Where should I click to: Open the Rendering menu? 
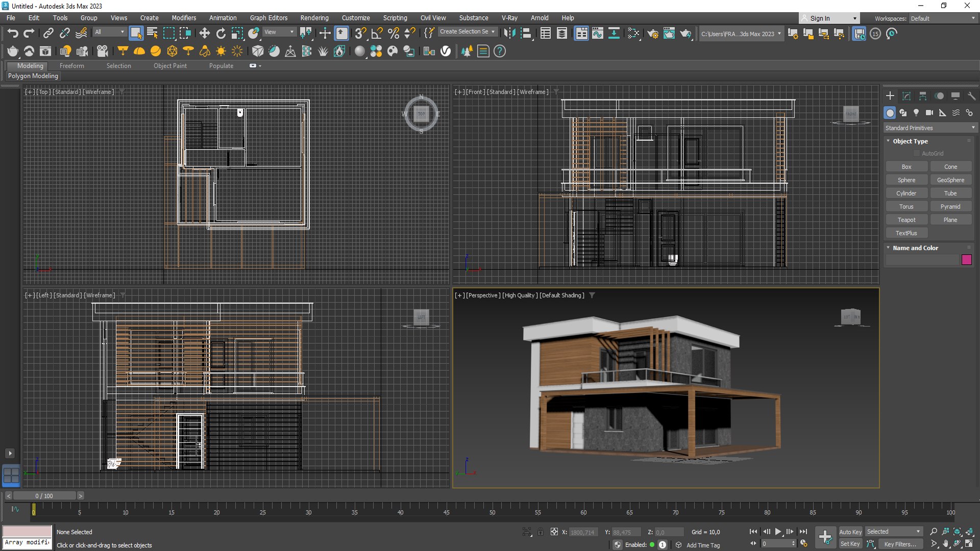click(314, 18)
